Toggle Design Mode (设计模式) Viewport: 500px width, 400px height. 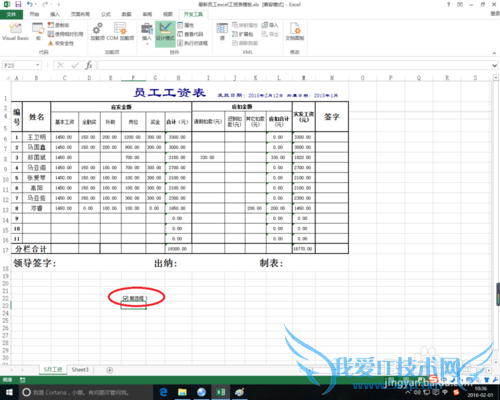coord(165,34)
